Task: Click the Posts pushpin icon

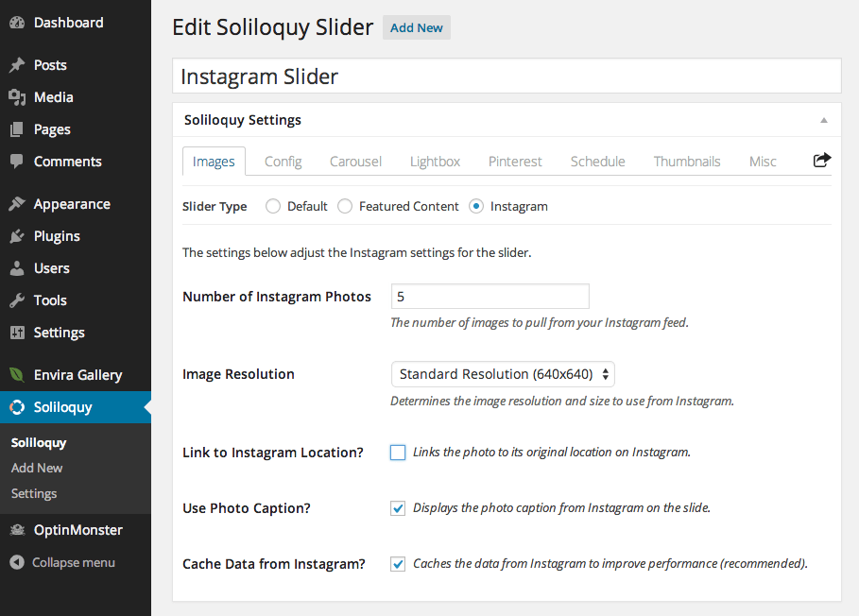Action: point(17,64)
